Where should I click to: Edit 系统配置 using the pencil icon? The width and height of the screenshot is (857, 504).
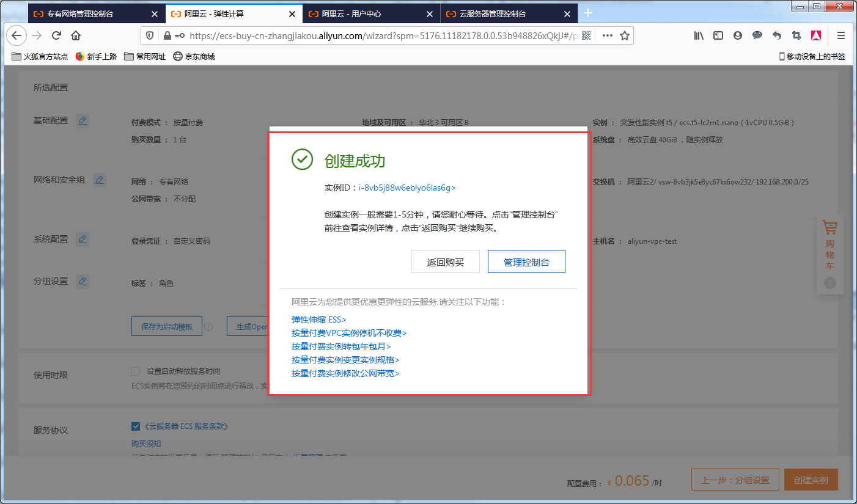(83, 239)
